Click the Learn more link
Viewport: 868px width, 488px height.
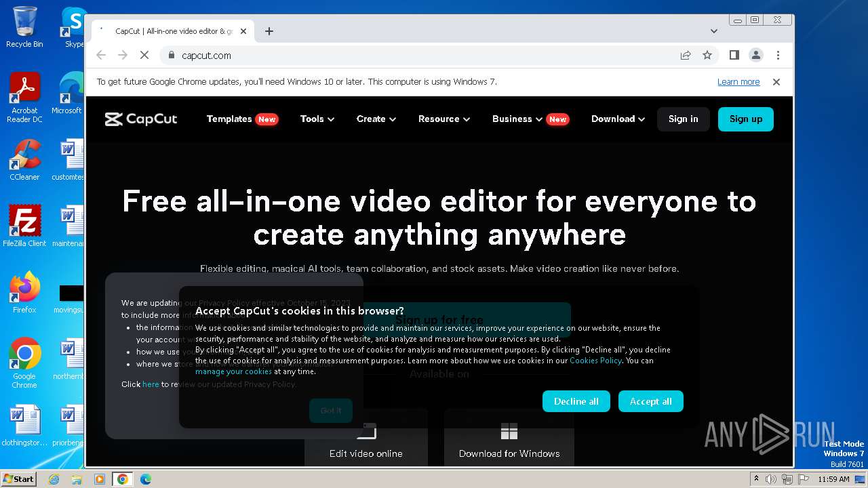(x=738, y=82)
